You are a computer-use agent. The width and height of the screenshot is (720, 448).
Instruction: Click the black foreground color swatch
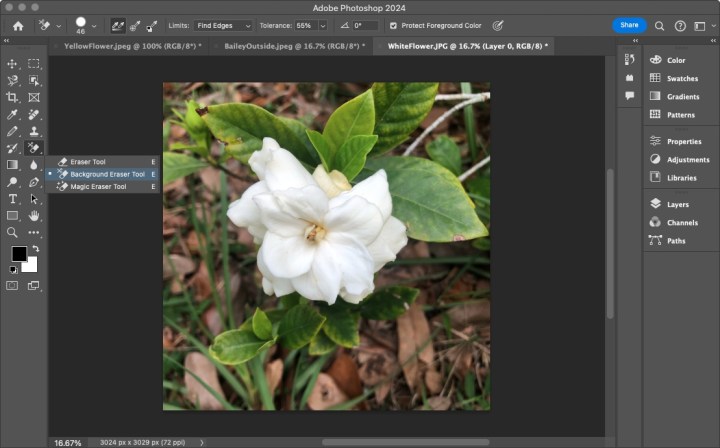pos(18,254)
